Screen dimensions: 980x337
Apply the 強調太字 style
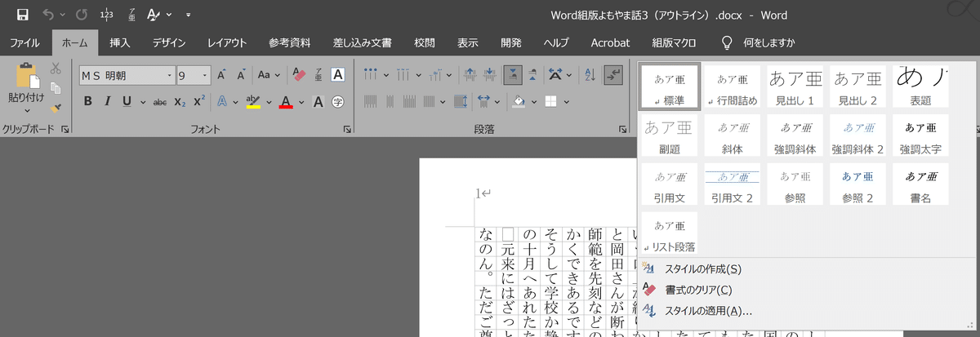[x=920, y=135]
